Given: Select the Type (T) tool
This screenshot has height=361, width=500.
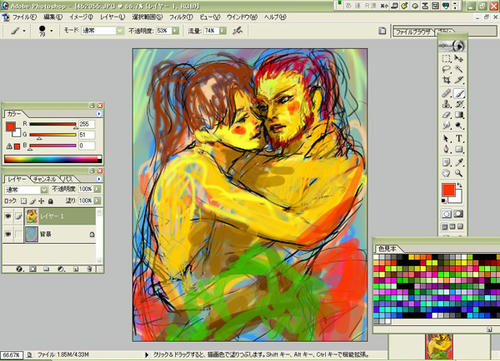Looking at the screenshot, I should coord(459,138).
